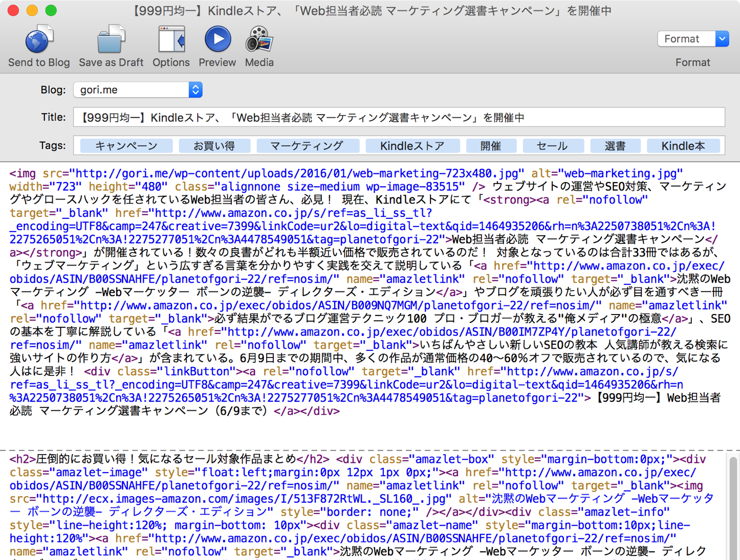740x560 pixels.
Task: Select the キャンペーン tag token
Action: 126,146
